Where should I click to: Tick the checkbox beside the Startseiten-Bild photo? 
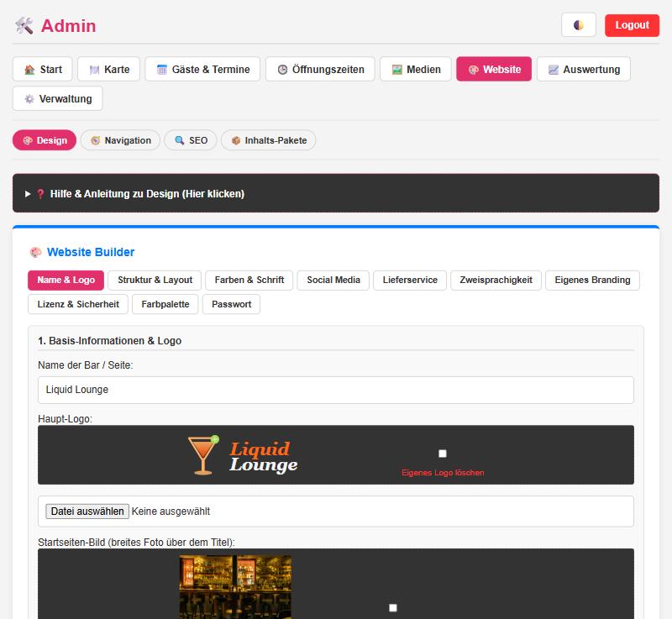point(393,608)
